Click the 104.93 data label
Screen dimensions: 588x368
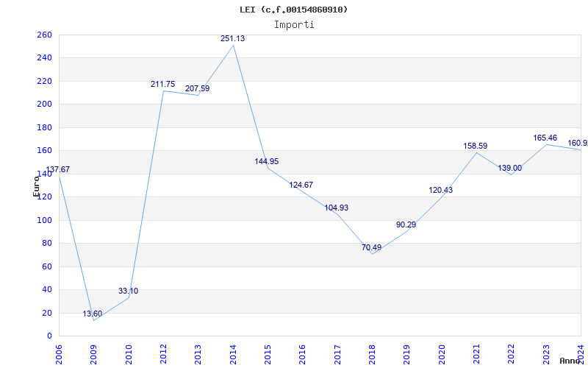pyautogui.click(x=337, y=208)
